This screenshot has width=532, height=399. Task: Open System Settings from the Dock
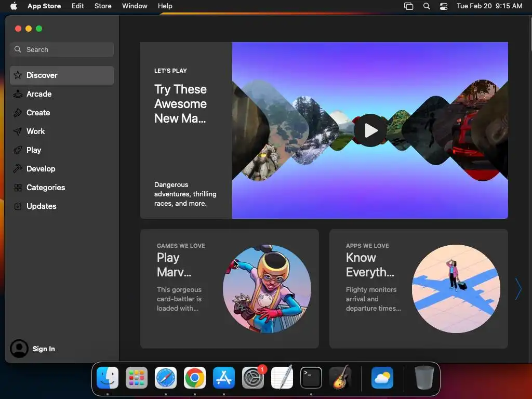tap(253, 378)
